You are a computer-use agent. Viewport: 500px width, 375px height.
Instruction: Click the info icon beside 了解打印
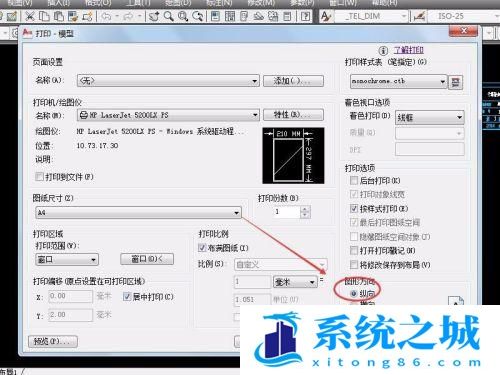383,50
